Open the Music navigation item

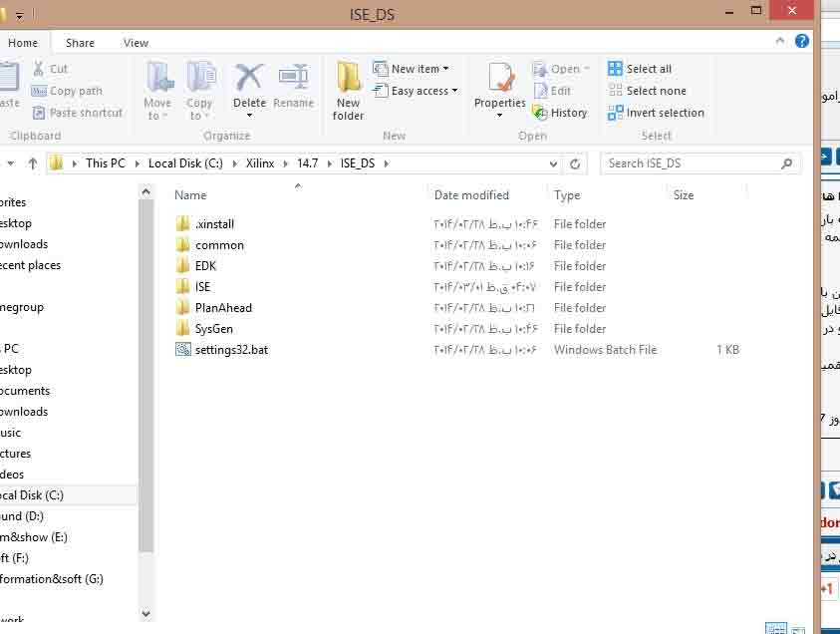click(11, 433)
